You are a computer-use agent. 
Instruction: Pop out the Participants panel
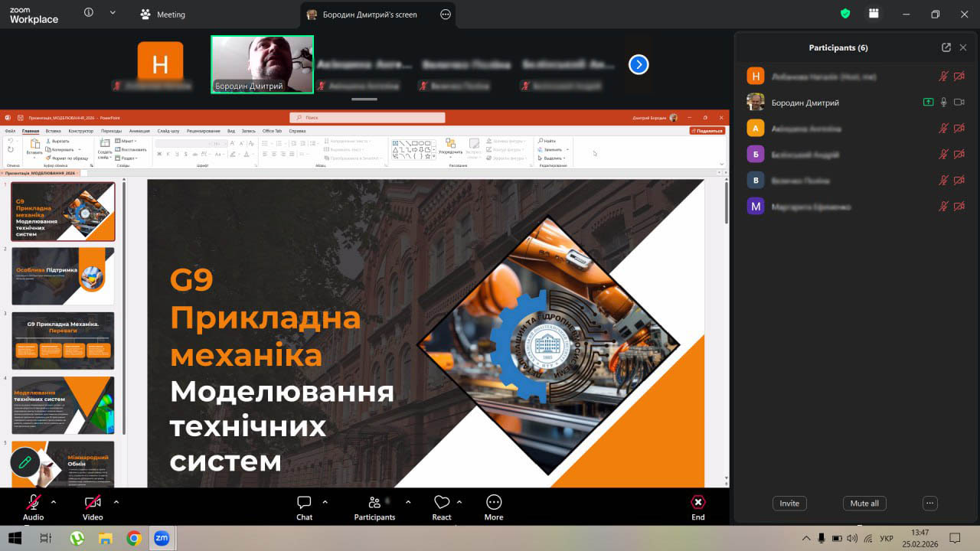[x=946, y=47]
